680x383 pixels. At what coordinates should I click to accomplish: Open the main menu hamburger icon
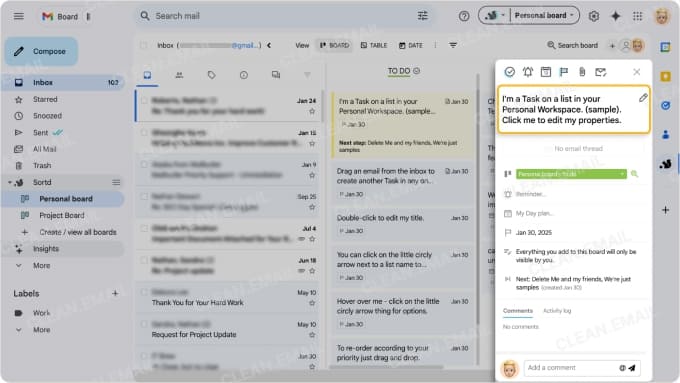(x=19, y=16)
